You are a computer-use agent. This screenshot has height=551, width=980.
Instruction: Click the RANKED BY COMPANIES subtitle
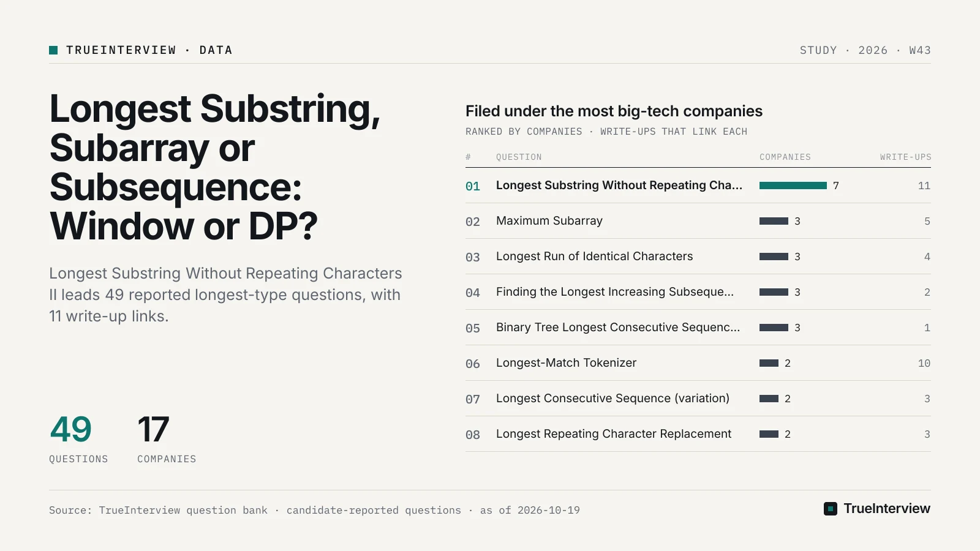606,132
